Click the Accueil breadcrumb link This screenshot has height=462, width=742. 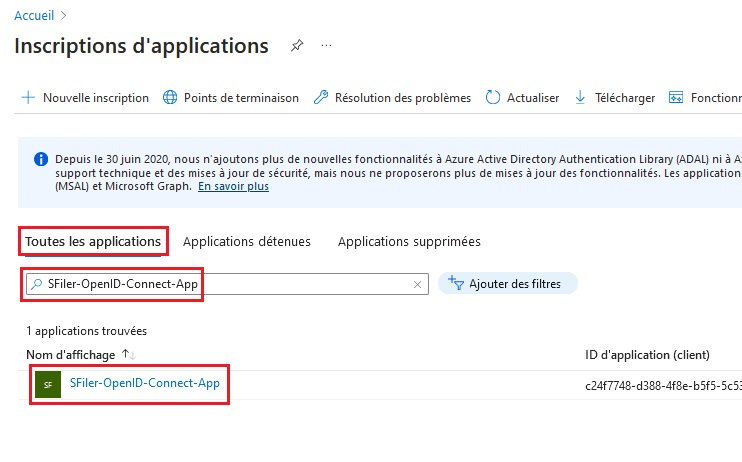34,16
